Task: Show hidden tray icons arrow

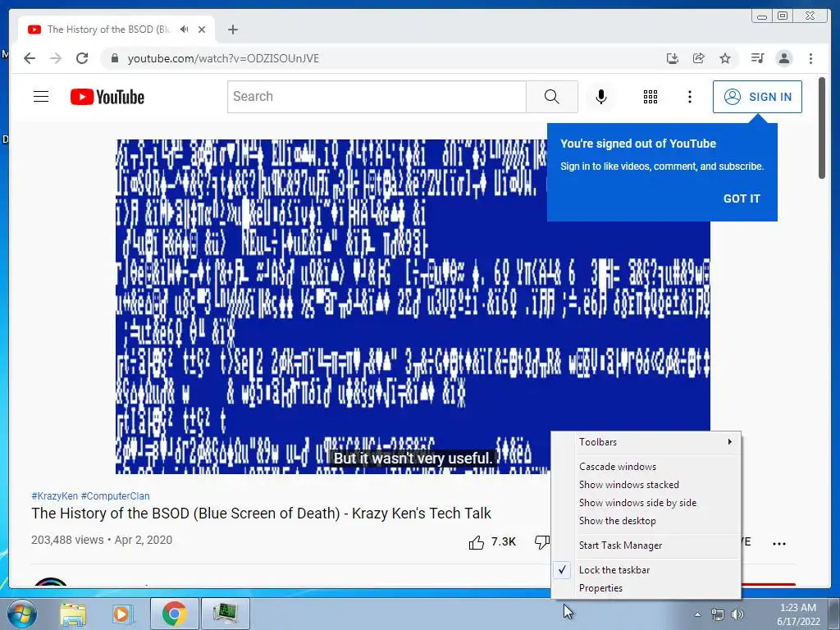Action: click(697, 614)
